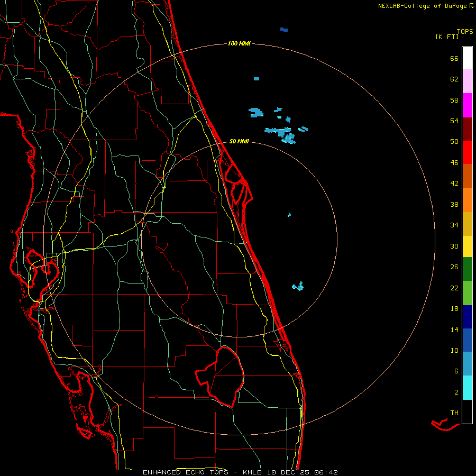This screenshot has height=476, width=476.
Task: Click the dark orange 46 kft legend swatch
Action: pyautogui.click(x=467, y=176)
